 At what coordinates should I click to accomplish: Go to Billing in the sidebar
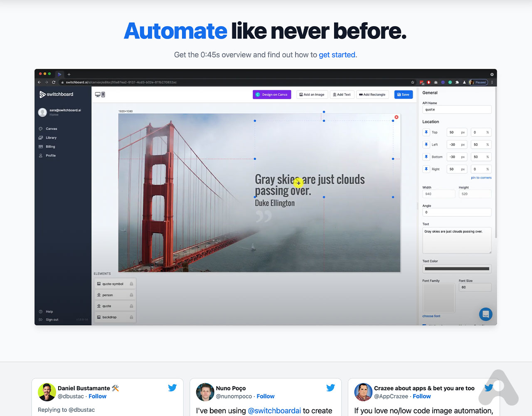(50, 146)
